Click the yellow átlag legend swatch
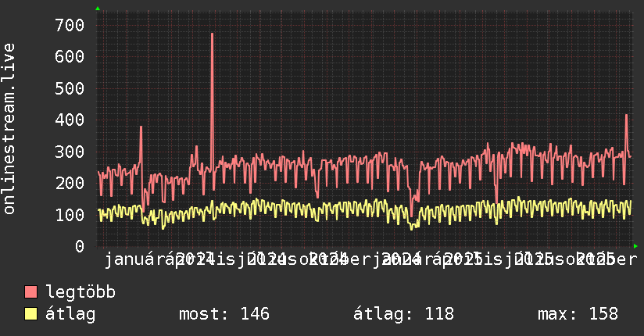 pyautogui.click(x=30, y=314)
